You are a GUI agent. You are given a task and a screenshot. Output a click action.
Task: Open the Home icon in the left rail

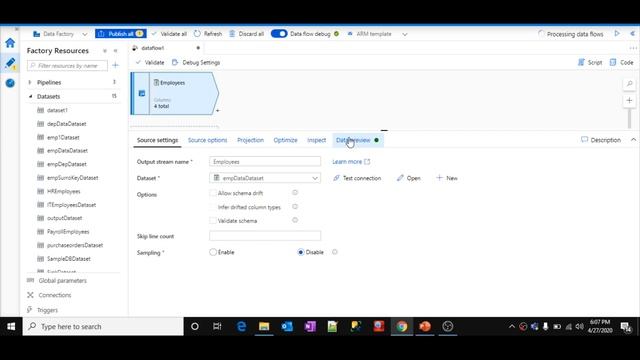pyautogui.click(x=10, y=43)
